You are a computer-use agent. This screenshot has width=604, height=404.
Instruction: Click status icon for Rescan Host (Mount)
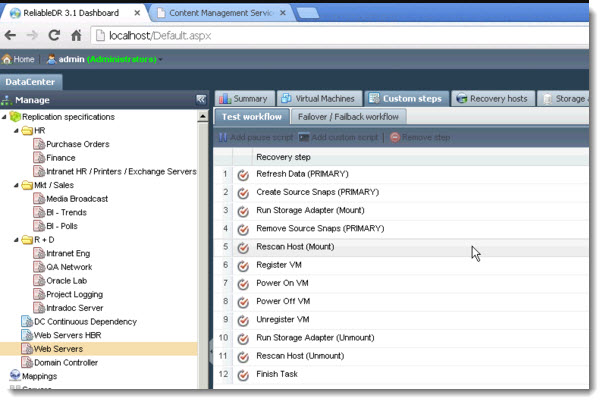tap(243, 248)
